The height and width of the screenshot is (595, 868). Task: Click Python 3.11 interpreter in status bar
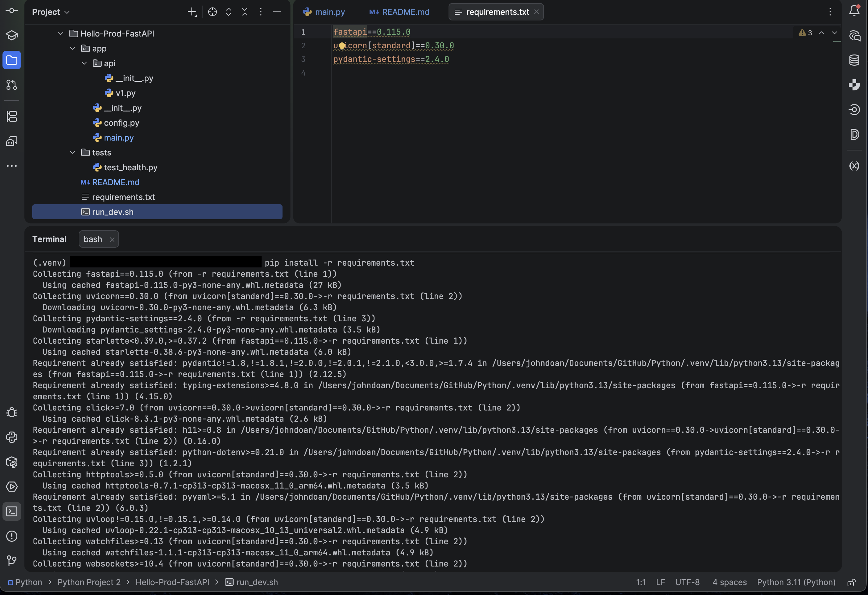point(796,582)
